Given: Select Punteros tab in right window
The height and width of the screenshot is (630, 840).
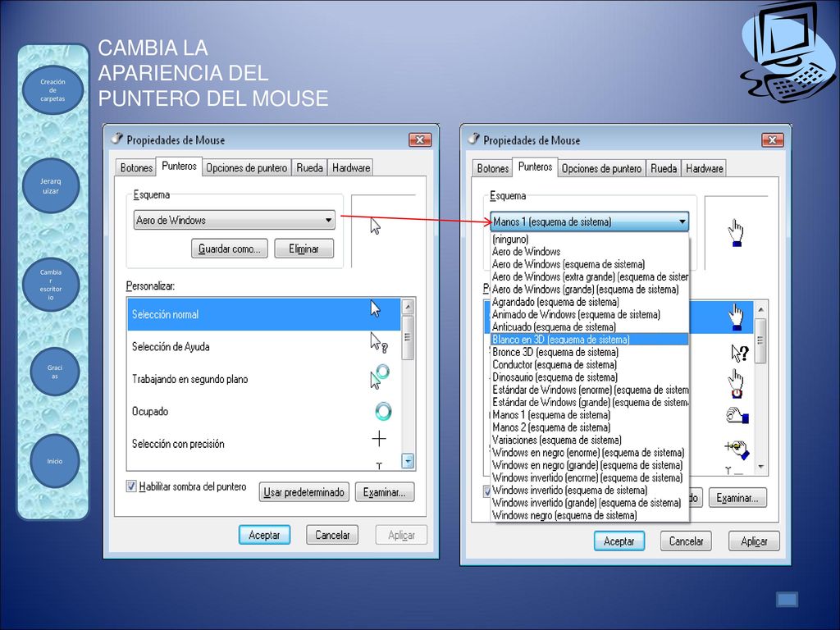Looking at the screenshot, I should point(535,167).
